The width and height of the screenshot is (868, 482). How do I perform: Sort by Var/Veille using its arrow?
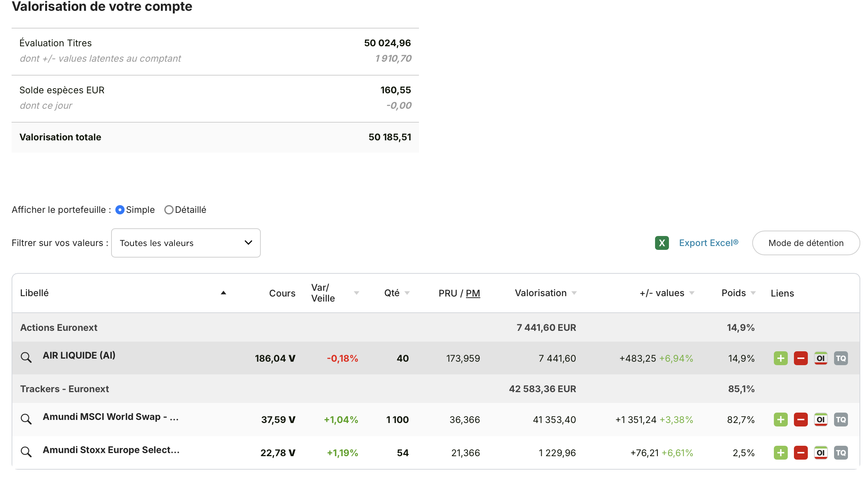[356, 293]
